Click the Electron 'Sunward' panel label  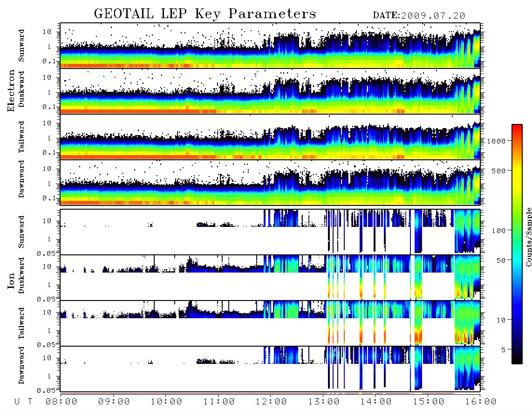click(x=21, y=46)
